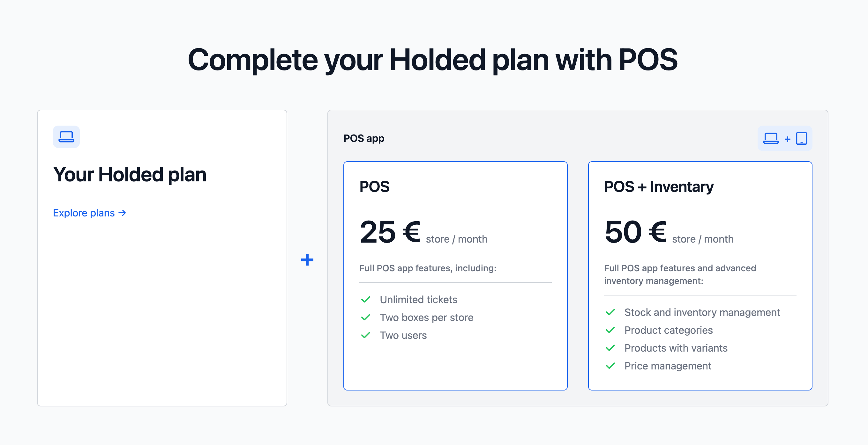Click the checkmark beside Price management
The image size is (868, 445).
point(610,366)
